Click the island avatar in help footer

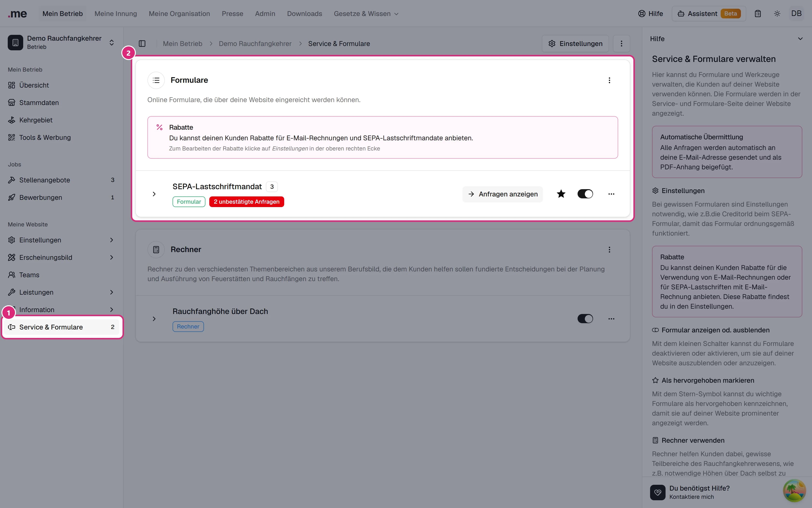click(794, 491)
